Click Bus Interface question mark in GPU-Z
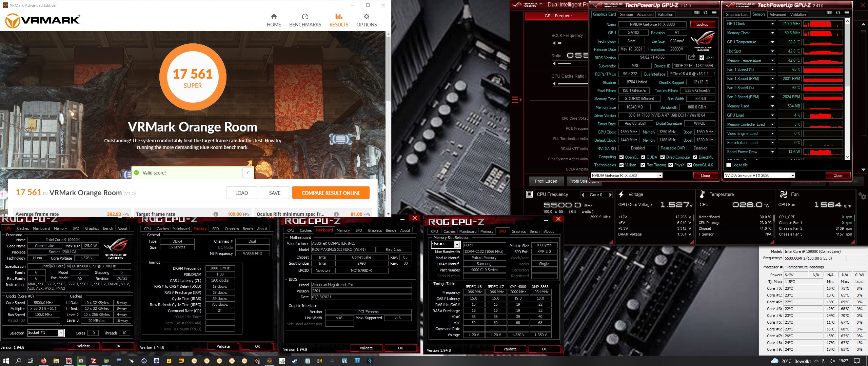The height and width of the screenshot is (366, 868). point(714,74)
